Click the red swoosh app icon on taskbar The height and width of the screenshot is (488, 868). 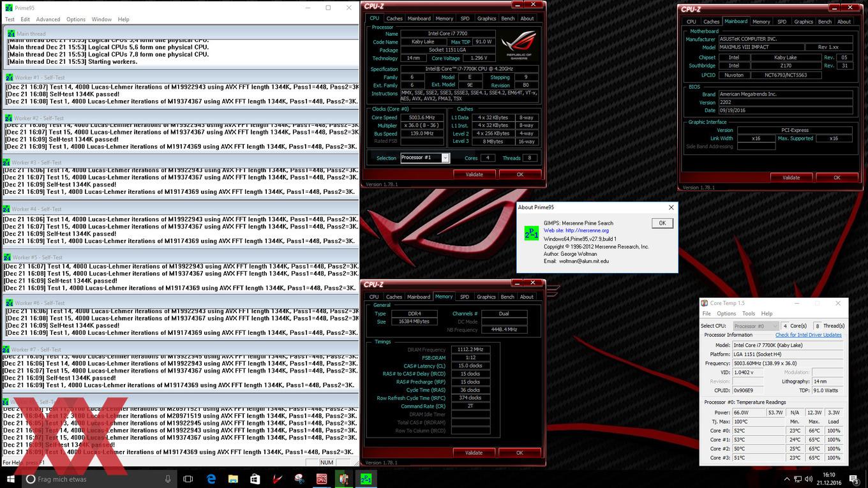click(x=278, y=479)
